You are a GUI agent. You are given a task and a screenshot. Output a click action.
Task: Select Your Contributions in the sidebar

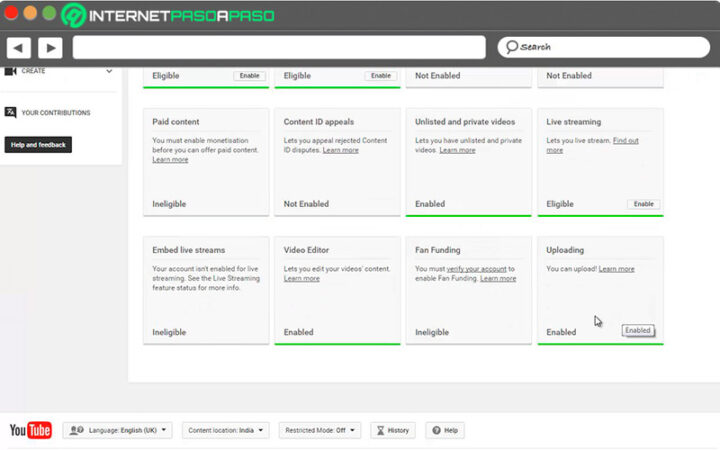(x=55, y=113)
